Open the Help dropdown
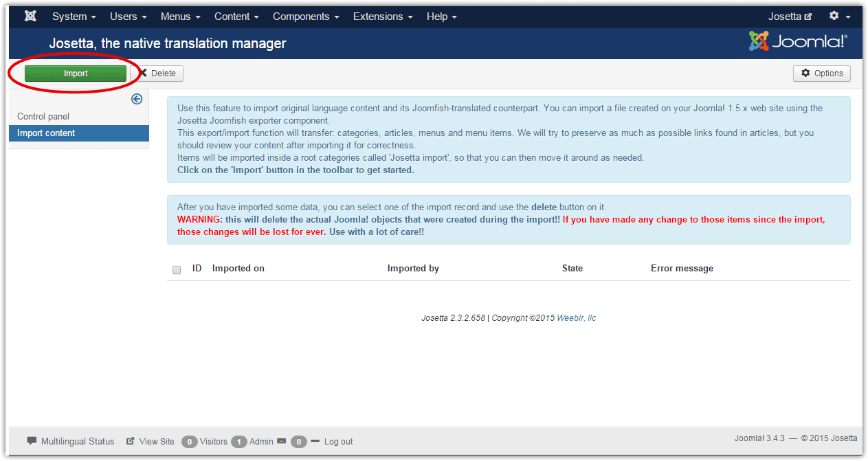868x461 pixels. (442, 16)
